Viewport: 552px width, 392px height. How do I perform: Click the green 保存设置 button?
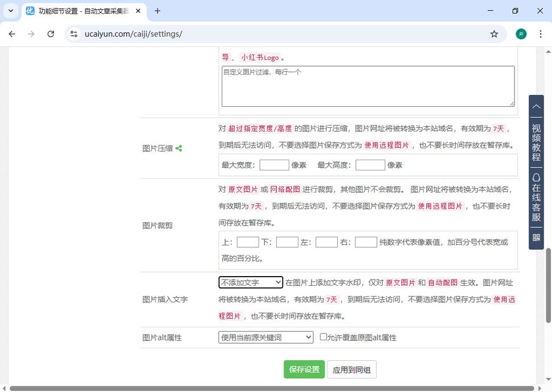point(304,369)
